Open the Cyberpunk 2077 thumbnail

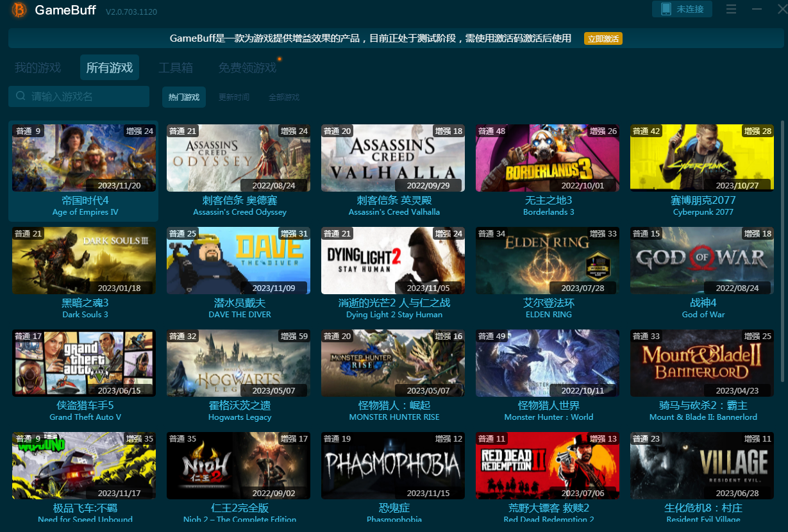click(x=702, y=158)
